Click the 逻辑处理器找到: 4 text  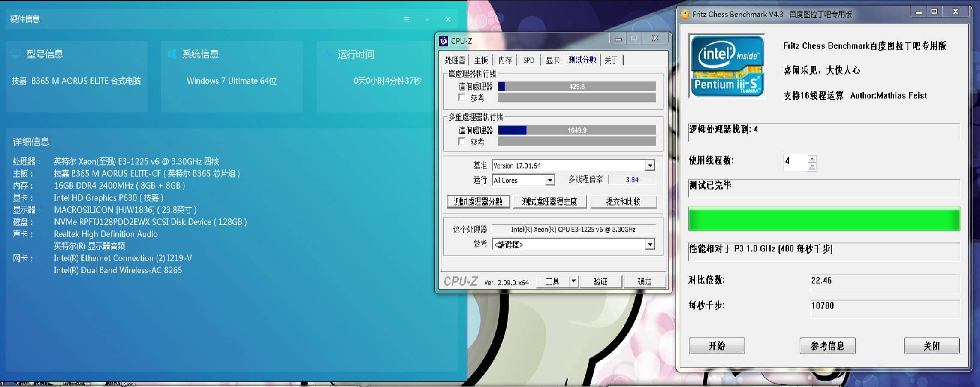(x=724, y=129)
